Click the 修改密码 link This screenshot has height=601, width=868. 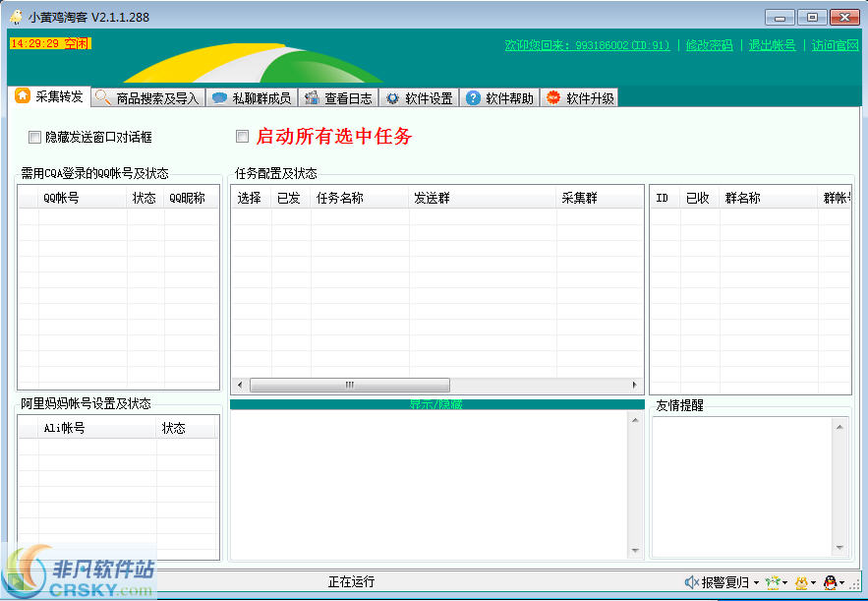[x=711, y=45]
